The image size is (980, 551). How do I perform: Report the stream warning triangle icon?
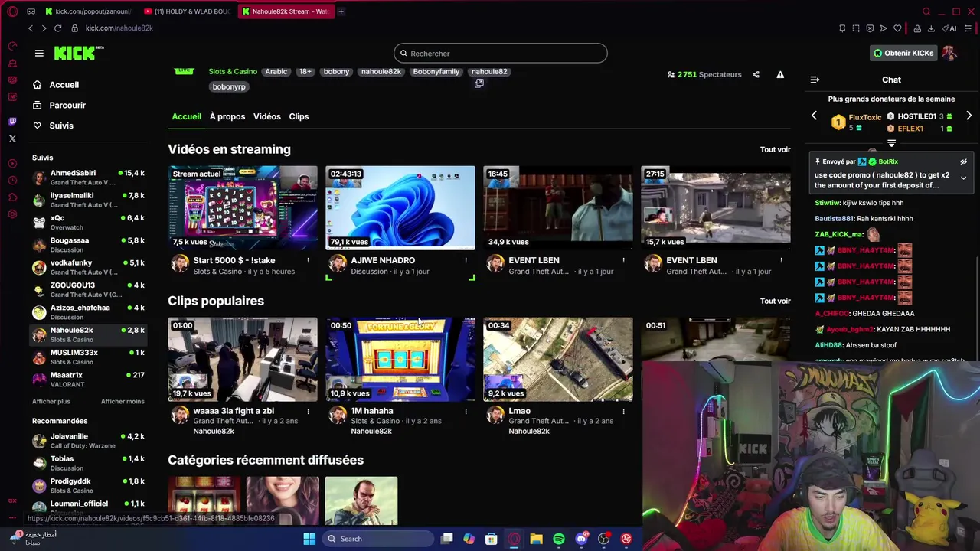[x=780, y=74]
